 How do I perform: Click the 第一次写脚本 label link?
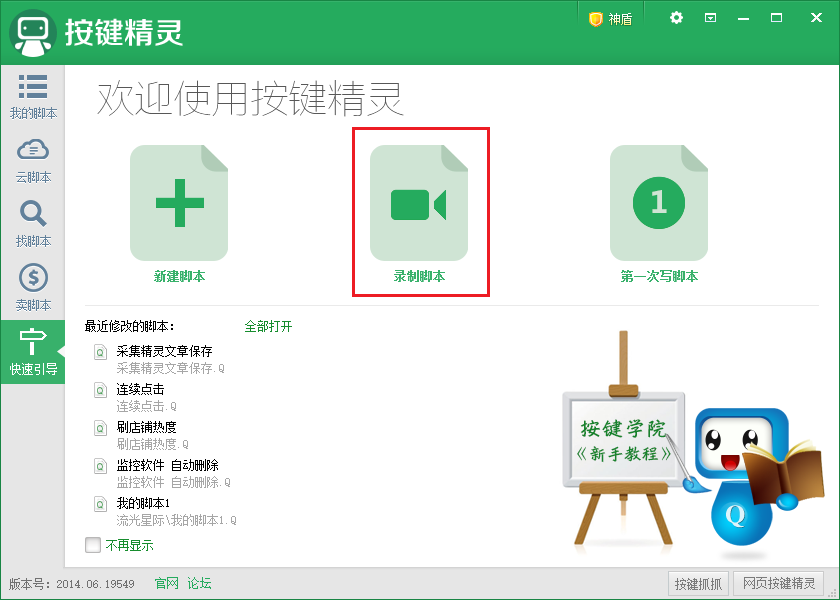pyautogui.click(x=659, y=276)
